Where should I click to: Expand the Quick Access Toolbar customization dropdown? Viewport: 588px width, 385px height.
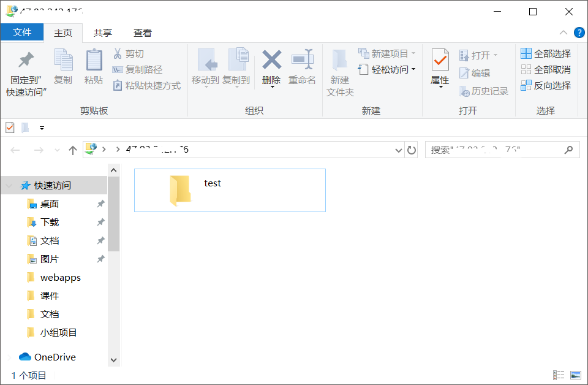click(40, 128)
